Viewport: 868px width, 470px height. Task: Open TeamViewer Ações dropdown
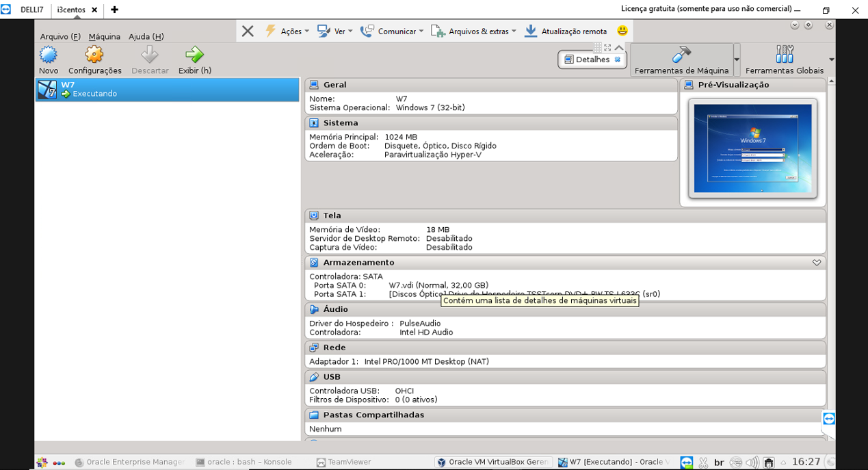pyautogui.click(x=287, y=31)
